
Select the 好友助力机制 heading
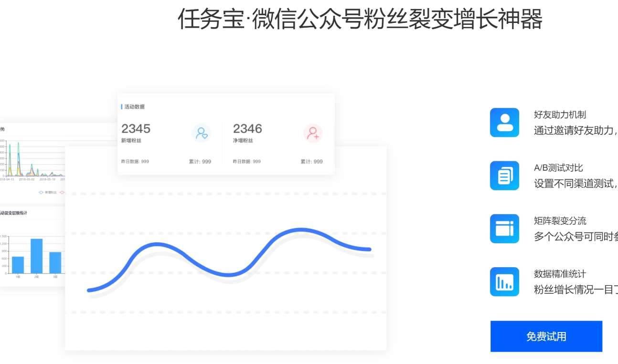click(x=560, y=114)
